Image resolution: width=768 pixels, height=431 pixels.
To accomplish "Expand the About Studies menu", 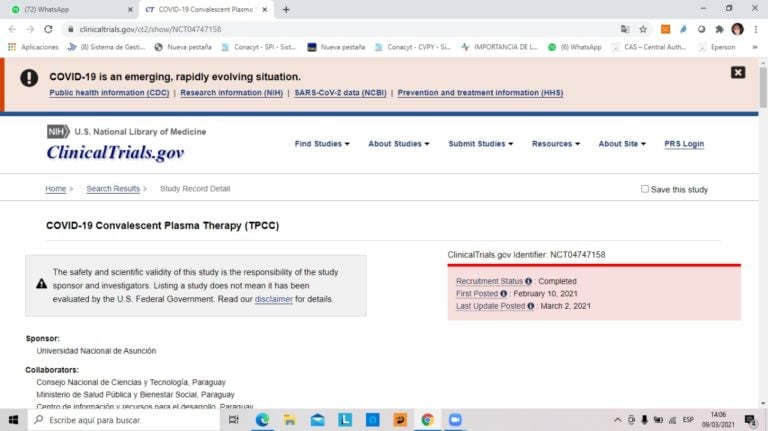I will [x=399, y=144].
